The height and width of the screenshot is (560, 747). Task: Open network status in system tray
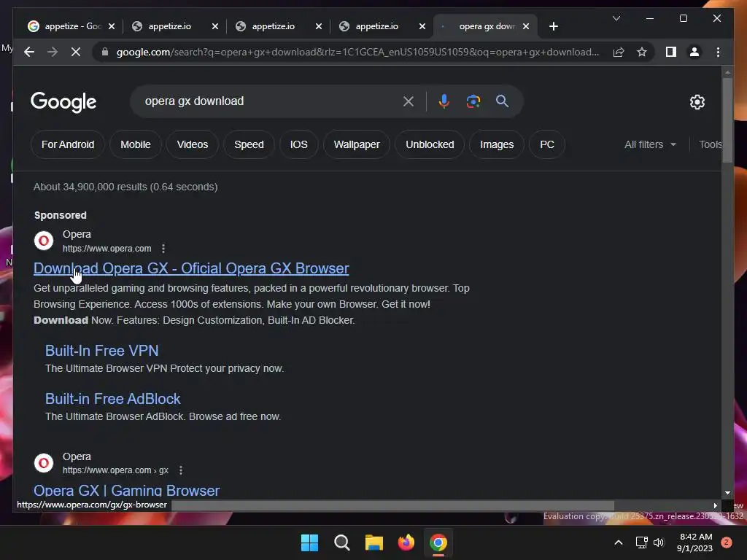pos(641,542)
